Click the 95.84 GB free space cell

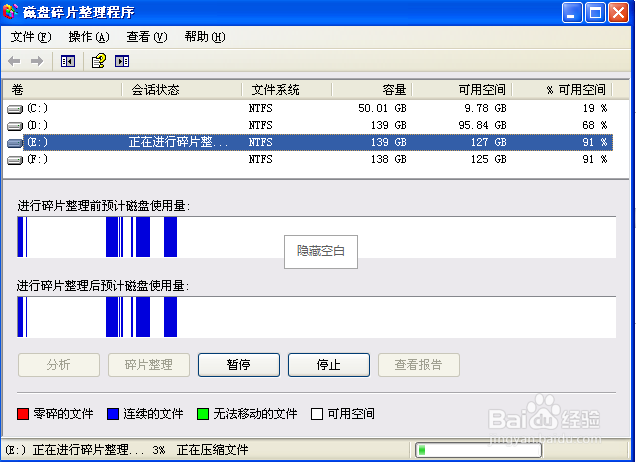pyautogui.click(x=483, y=125)
